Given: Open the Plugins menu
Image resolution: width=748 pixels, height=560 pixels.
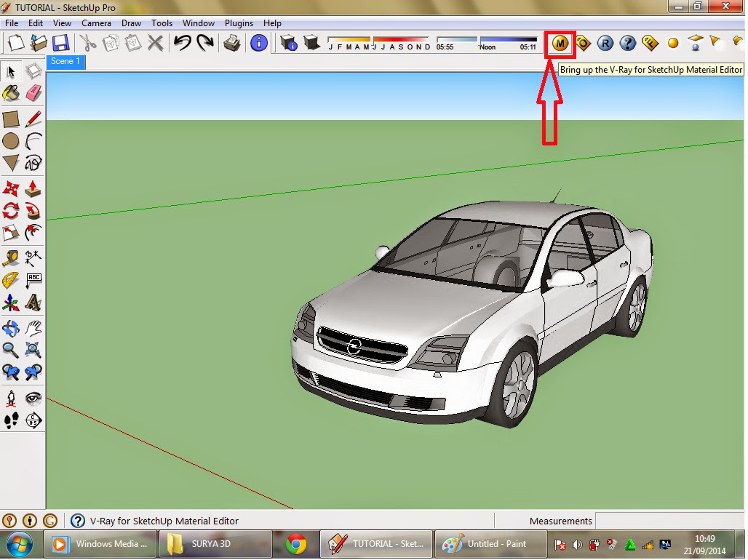Looking at the screenshot, I should pyautogui.click(x=239, y=23).
